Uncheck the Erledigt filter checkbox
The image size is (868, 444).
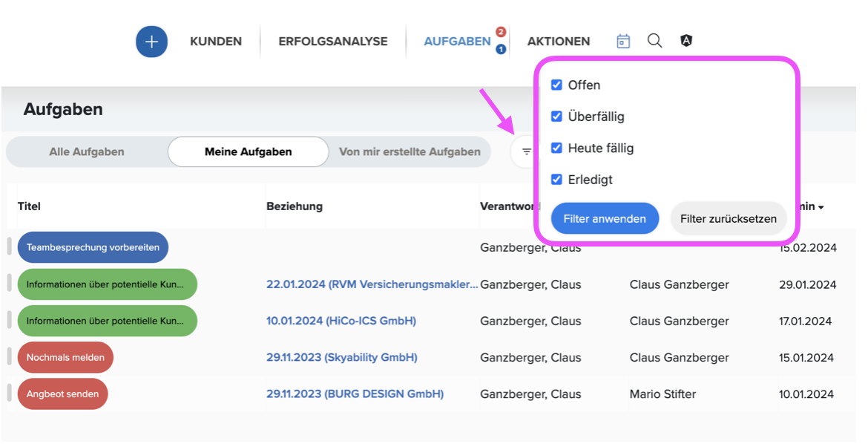pos(556,180)
